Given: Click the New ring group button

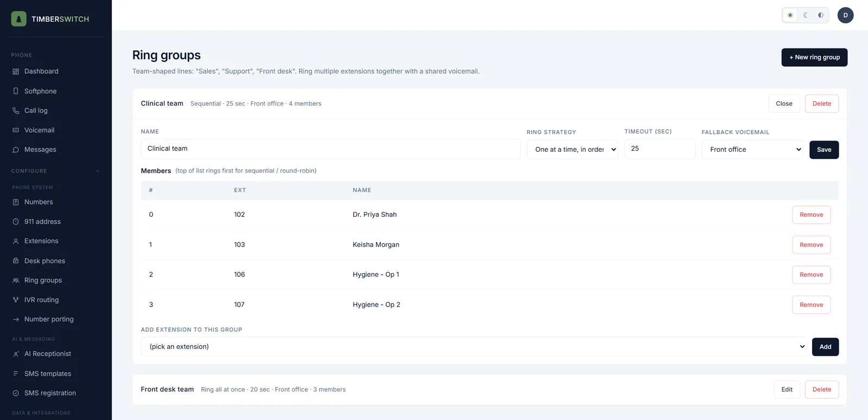Looking at the screenshot, I should tap(814, 57).
